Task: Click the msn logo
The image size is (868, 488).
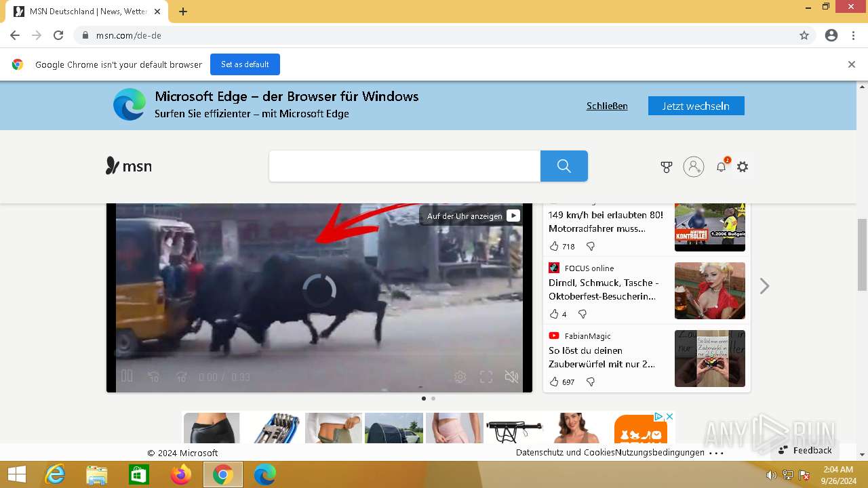Action: [x=128, y=165]
